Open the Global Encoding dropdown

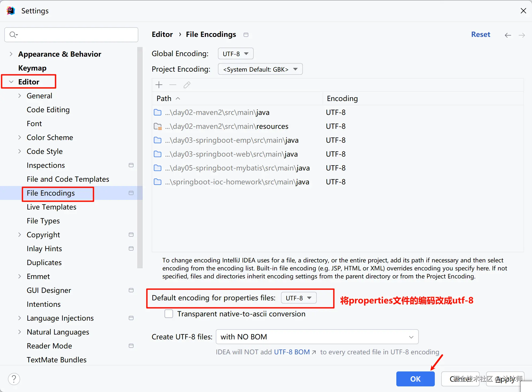coord(236,54)
